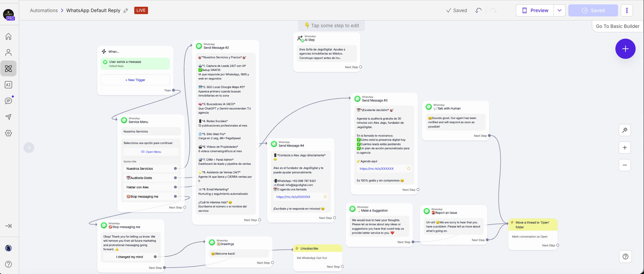This screenshot has width=644, height=274.
Task: Open the Contacts icon in sidebar
Action: 8,52
